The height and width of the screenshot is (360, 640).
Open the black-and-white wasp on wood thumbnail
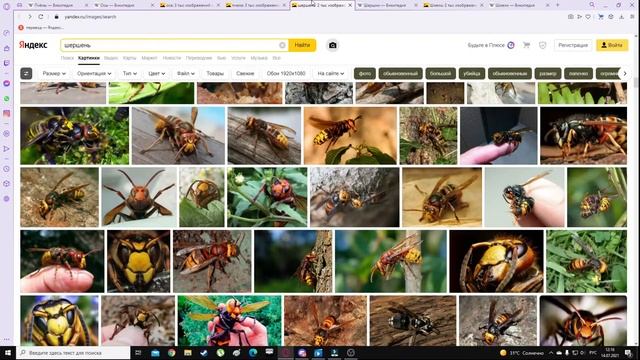(413, 321)
